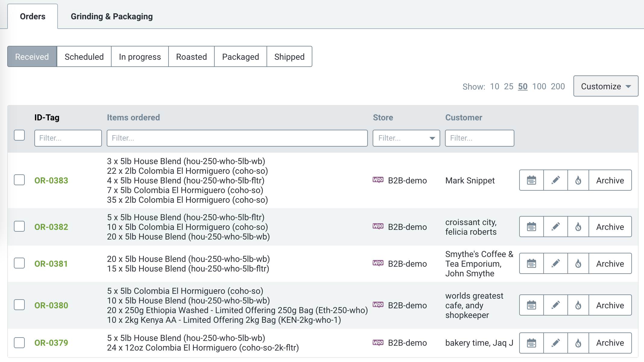
Task: Show 200 orders per page
Action: (558, 87)
